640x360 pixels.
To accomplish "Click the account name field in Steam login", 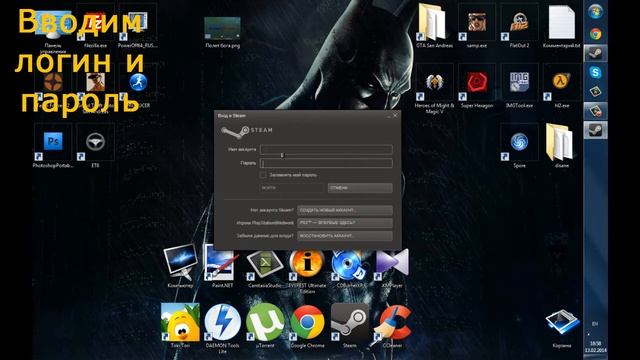I will pyautogui.click(x=326, y=149).
